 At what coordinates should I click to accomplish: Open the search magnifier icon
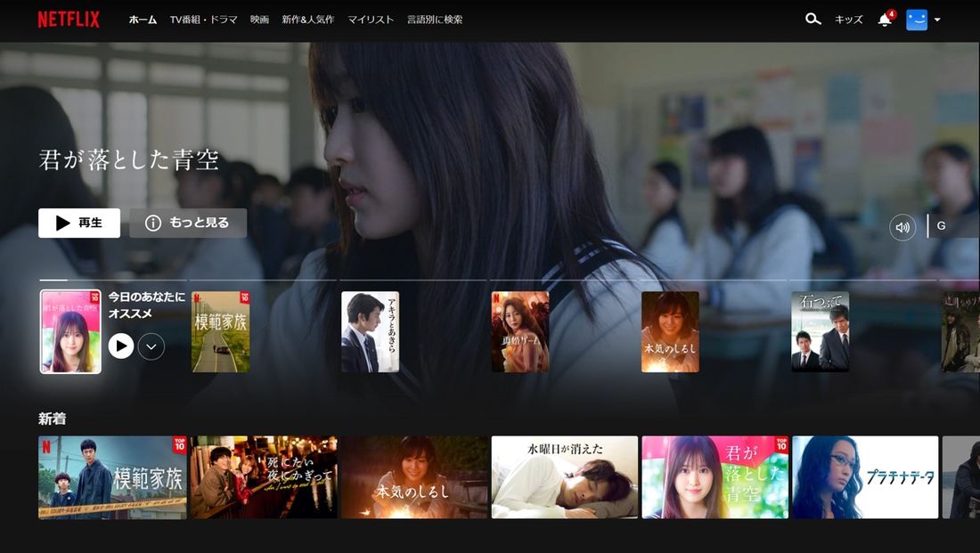pyautogui.click(x=813, y=20)
